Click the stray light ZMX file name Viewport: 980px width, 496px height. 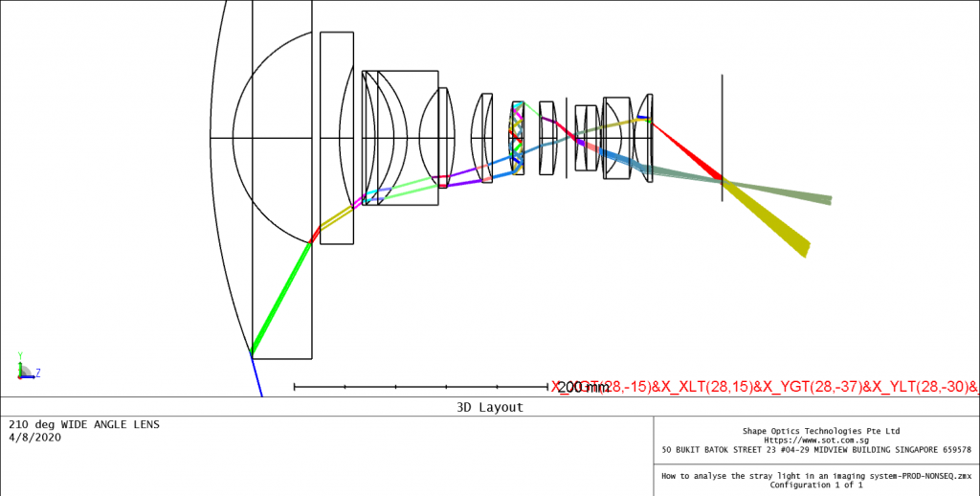(x=815, y=475)
